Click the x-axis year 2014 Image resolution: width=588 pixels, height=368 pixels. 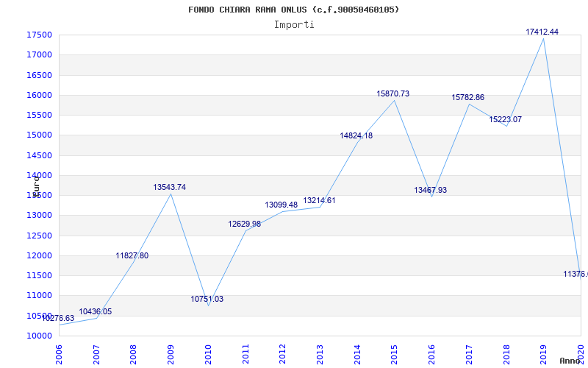click(x=357, y=355)
